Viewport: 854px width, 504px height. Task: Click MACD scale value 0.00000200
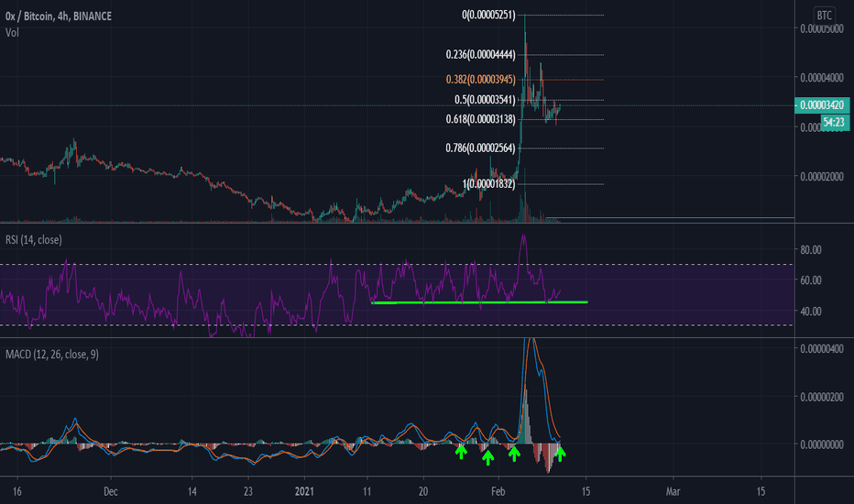[x=821, y=397]
